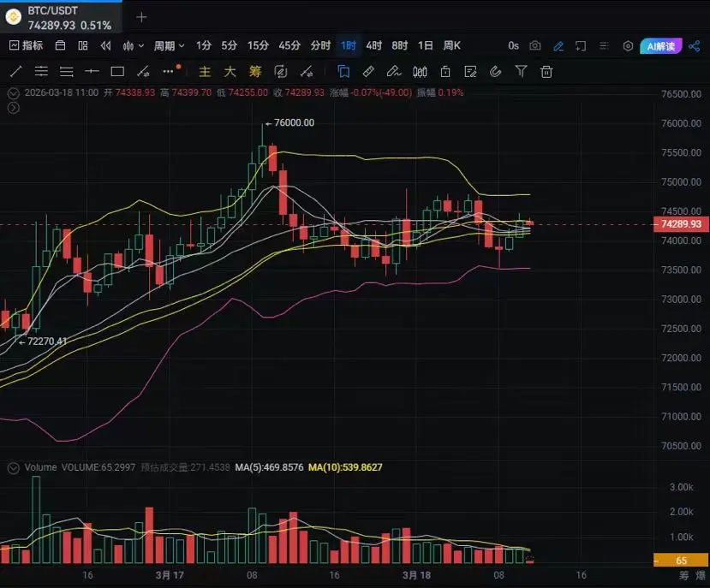Toggle the blue drawing pencil tool
Viewport: 710px width, 588px height.
pyautogui.click(x=558, y=45)
